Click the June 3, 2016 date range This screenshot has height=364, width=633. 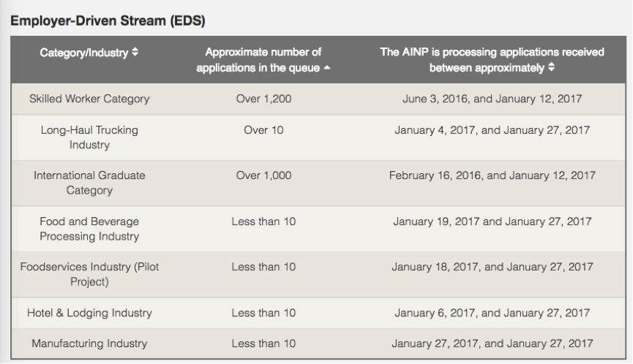(492, 99)
